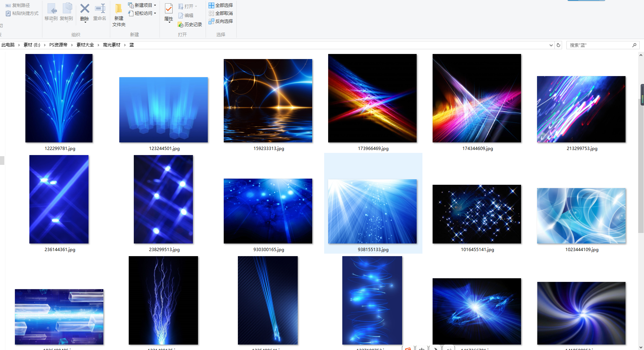Image resolution: width=644 pixels, height=350 pixels.
Task: Expand the address bar history dropdown
Action: click(551, 45)
